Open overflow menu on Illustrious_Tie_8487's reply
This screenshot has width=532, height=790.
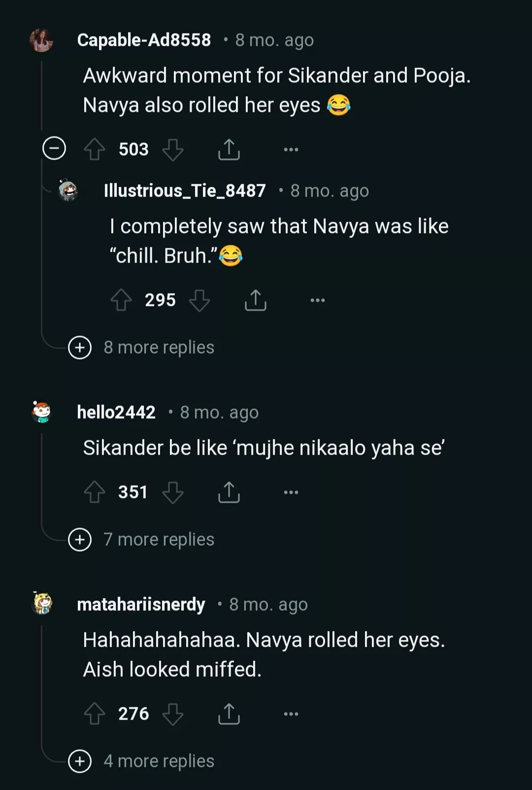tap(318, 300)
